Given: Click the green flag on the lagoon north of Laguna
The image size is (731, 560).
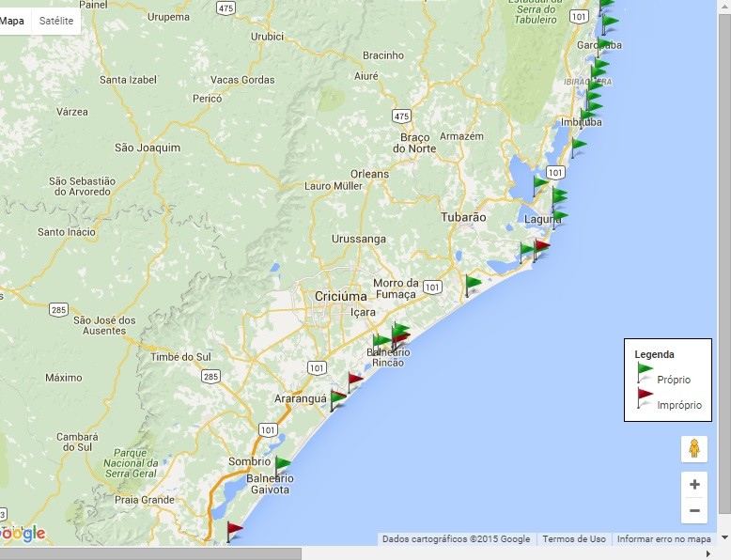Looking at the screenshot, I should [x=540, y=186].
